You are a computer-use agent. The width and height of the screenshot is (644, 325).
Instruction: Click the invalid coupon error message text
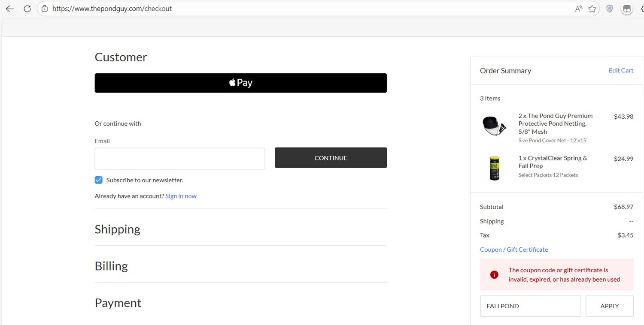564,275
